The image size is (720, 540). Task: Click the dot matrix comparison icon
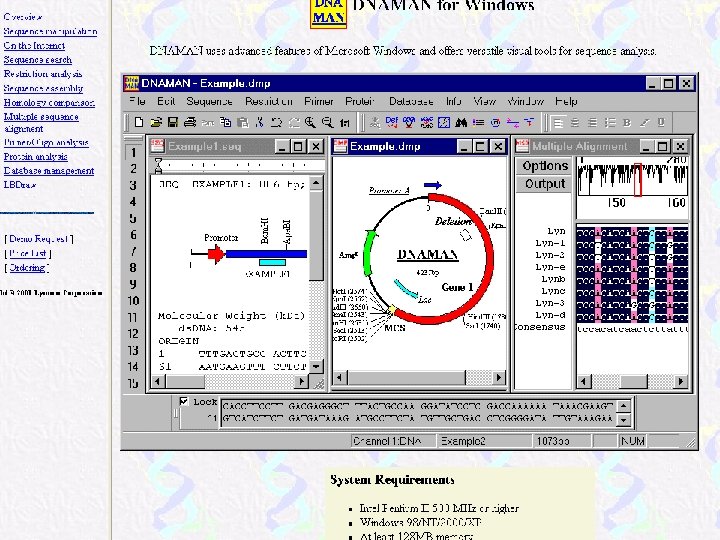pyautogui.click(x=444, y=122)
